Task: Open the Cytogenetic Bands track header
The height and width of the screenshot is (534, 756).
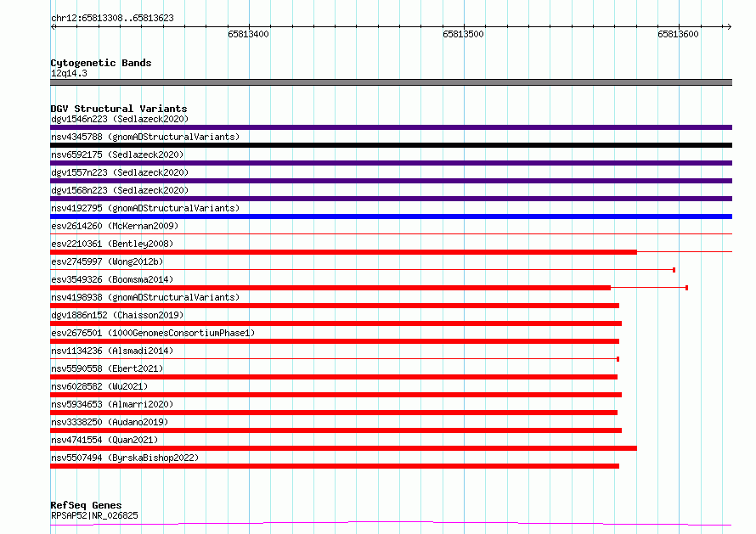Action: [x=101, y=63]
